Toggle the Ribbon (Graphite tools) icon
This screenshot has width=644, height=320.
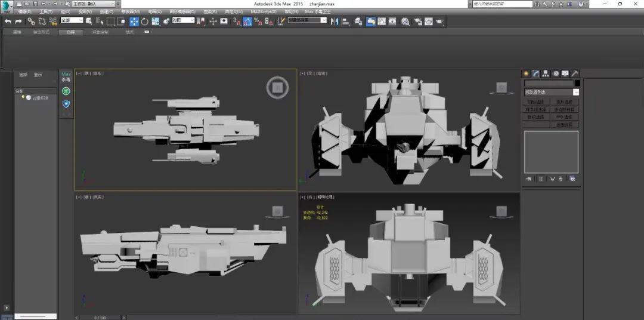coord(371,21)
